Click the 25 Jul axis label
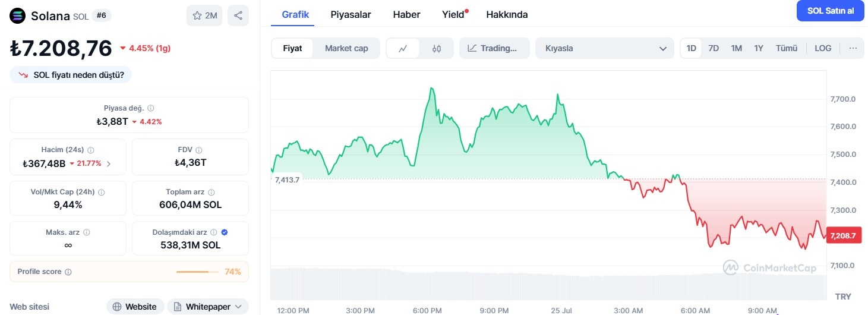 [560, 311]
